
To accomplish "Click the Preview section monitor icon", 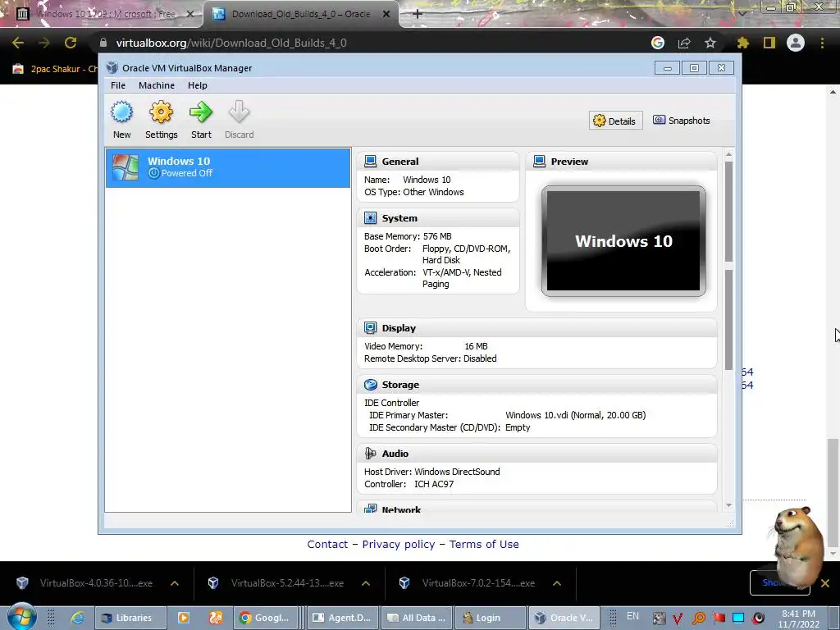I will click(540, 162).
